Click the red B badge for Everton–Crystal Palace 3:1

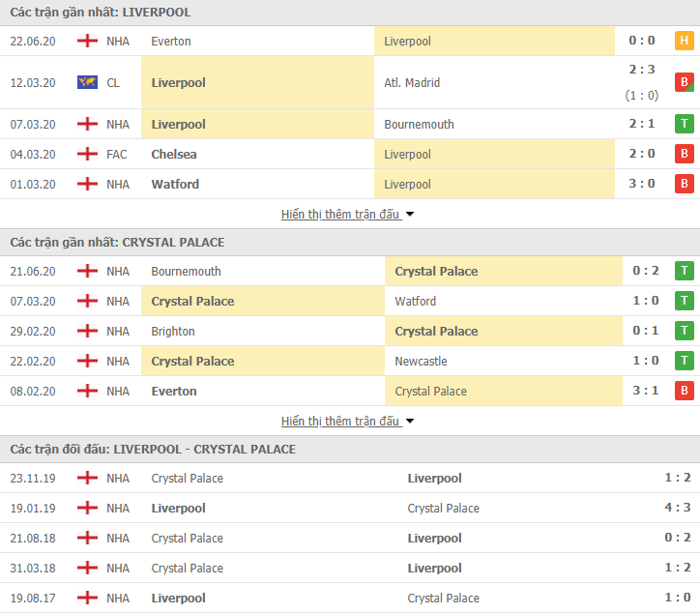685,391
